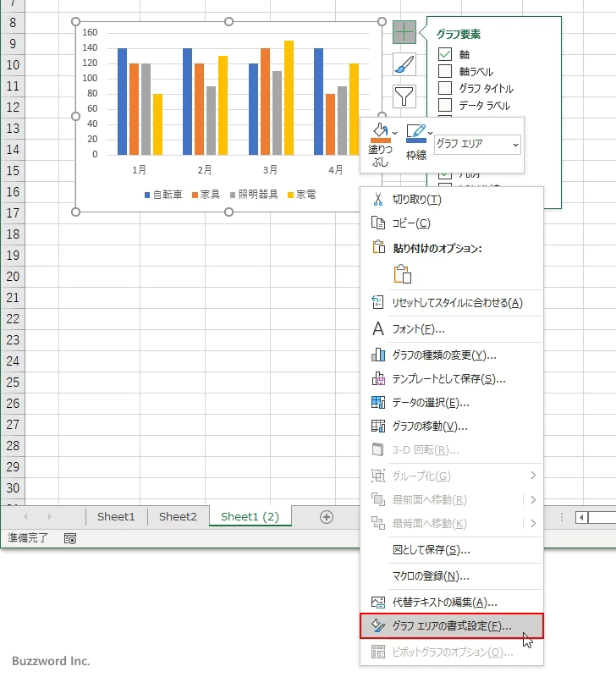Open the Chart Elements plus button

click(x=404, y=32)
